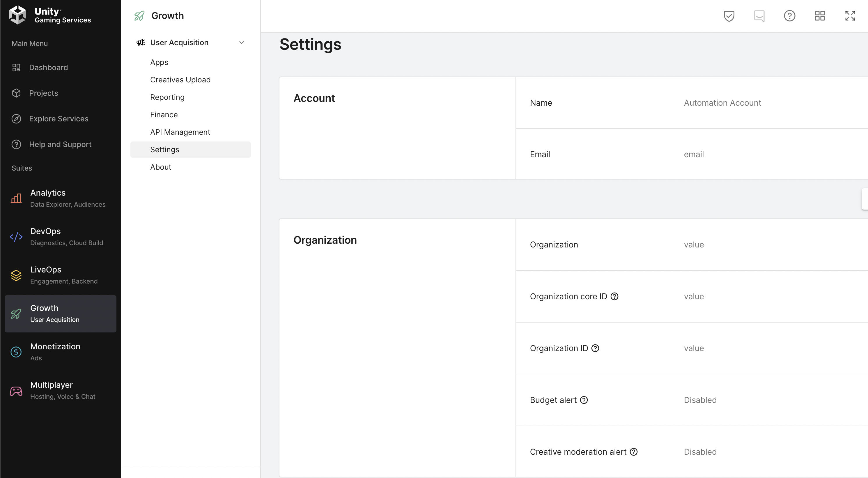The height and width of the screenshot is (478, 868).
Task: Select Settings in the submenu
Action: tap(190, 150)
